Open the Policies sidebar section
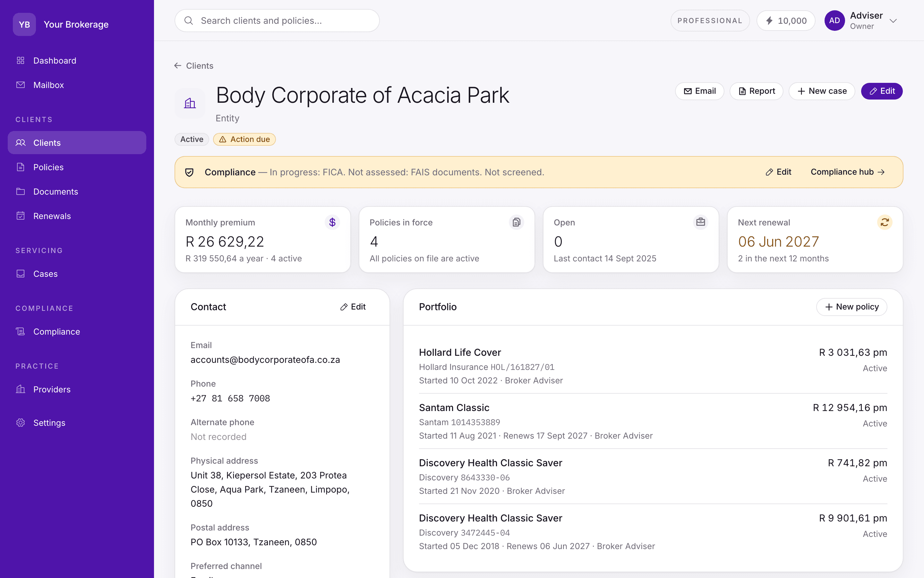This screenshot has height=578, width=924. (77, 167)
